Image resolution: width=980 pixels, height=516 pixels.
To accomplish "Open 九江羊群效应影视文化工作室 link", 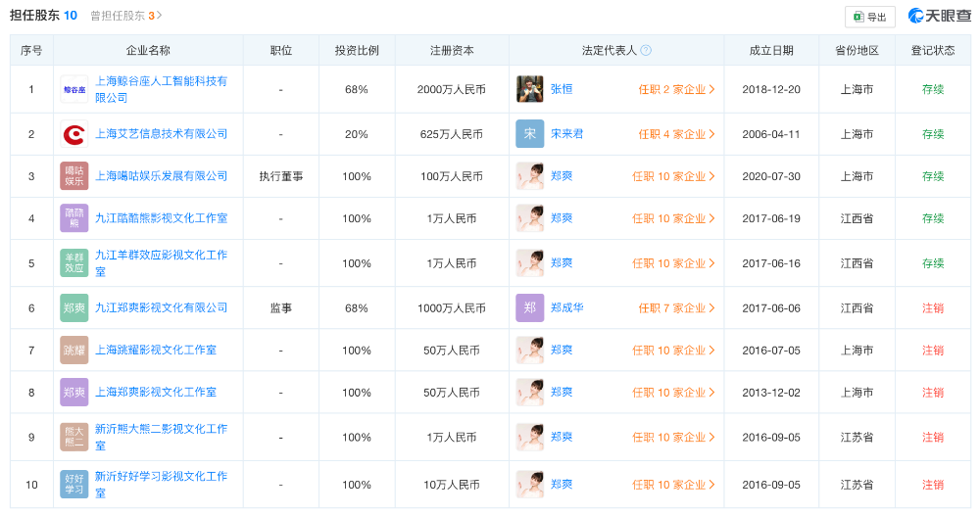I will pyautogui.click(x=162, y=263).
